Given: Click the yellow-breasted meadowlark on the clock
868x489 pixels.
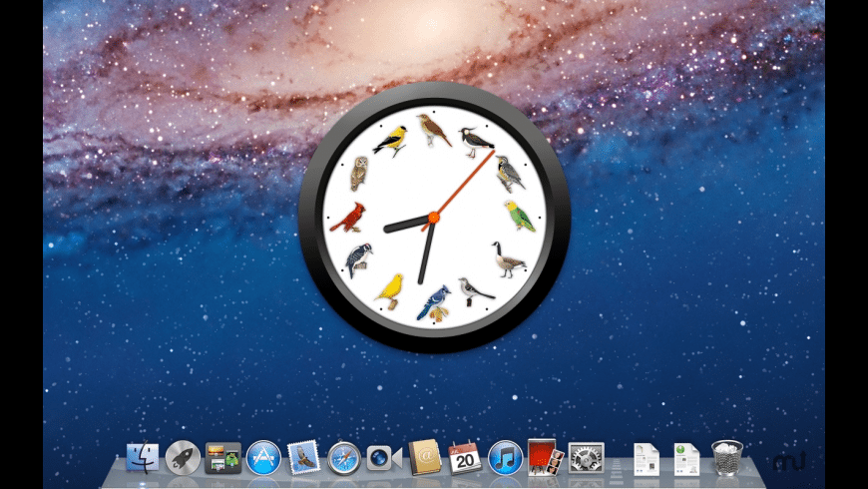Looking at the screenshot, I should point(509,174).
